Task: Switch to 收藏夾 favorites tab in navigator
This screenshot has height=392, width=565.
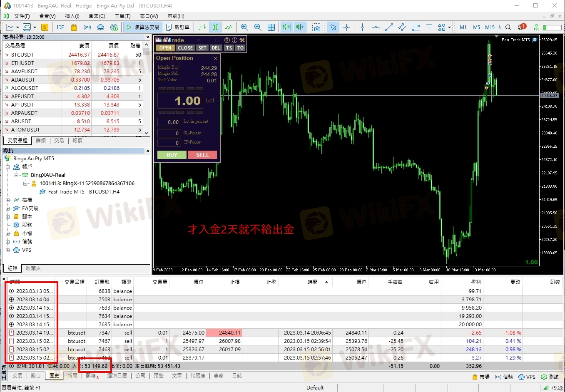Action: tap(33, 268)
